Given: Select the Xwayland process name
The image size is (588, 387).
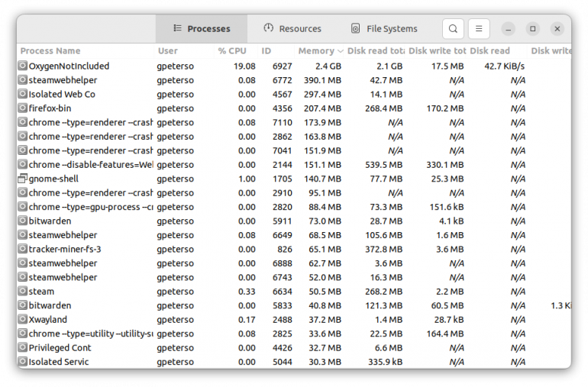Looking at the screenshot, I should click(48, 320).
